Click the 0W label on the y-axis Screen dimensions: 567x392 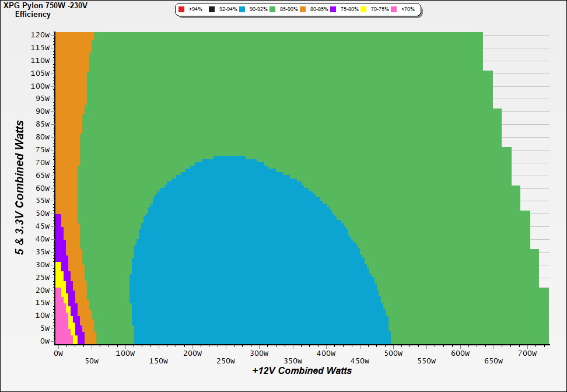(x=44, y=341)
